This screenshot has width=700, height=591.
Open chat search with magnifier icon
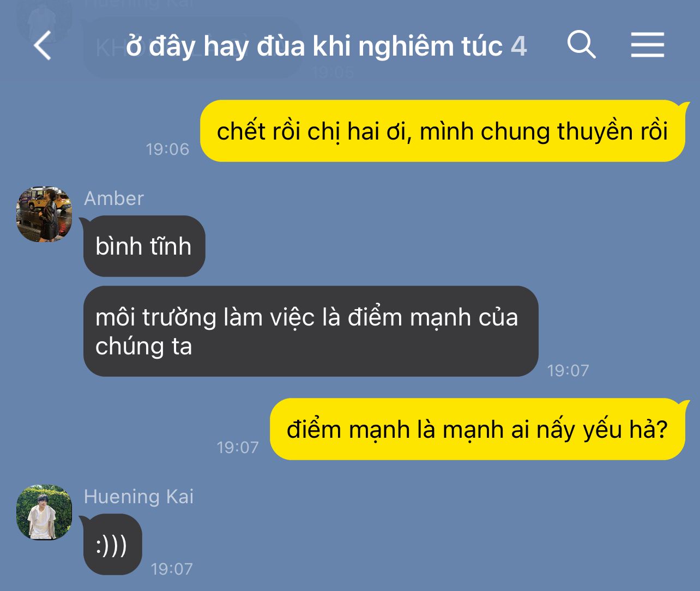581,44
